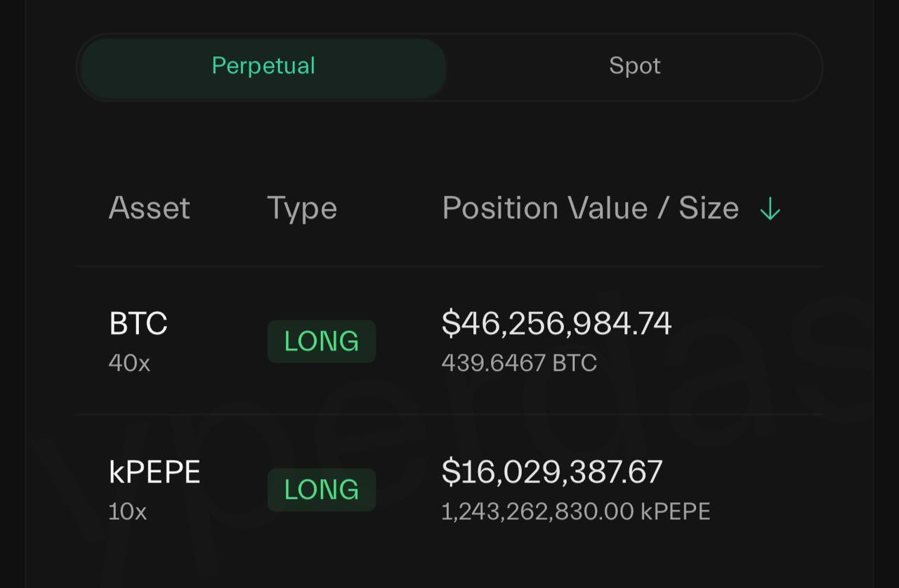Click the green sort arrow icon
The height and width of the screenshot is (588, 899).
coord(770,209)
